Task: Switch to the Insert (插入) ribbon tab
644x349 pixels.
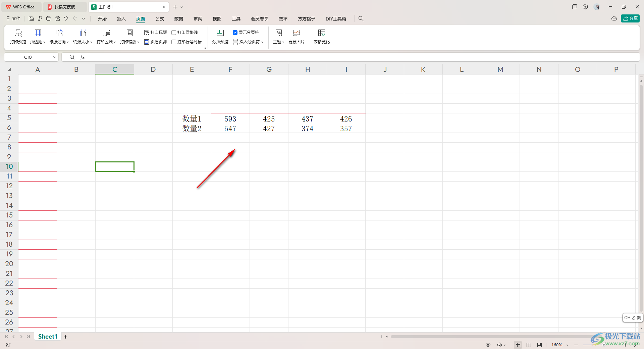Action: (x=121, y=19)
